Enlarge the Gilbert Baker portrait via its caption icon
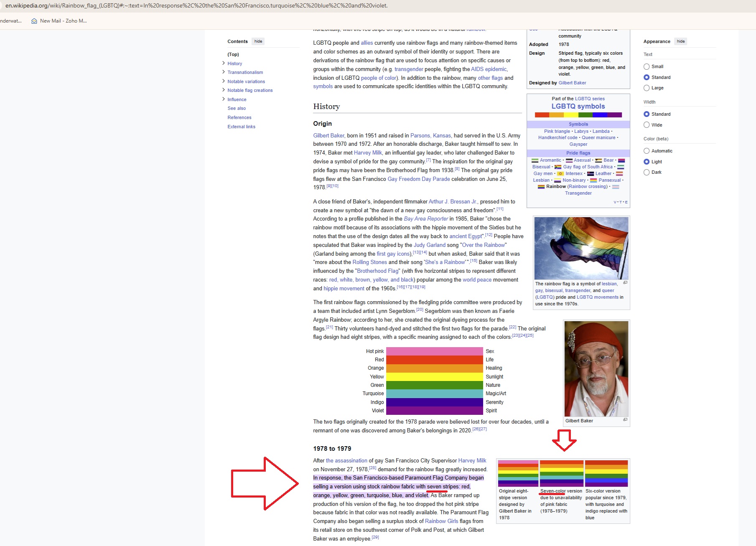This screenshot has height=546, width=756. pyautogui.click(x=625, y=419)
